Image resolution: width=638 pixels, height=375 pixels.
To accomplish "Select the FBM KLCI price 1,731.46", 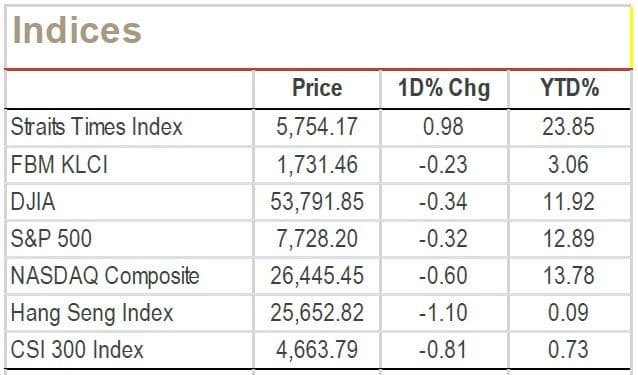I will coord(317,165).
